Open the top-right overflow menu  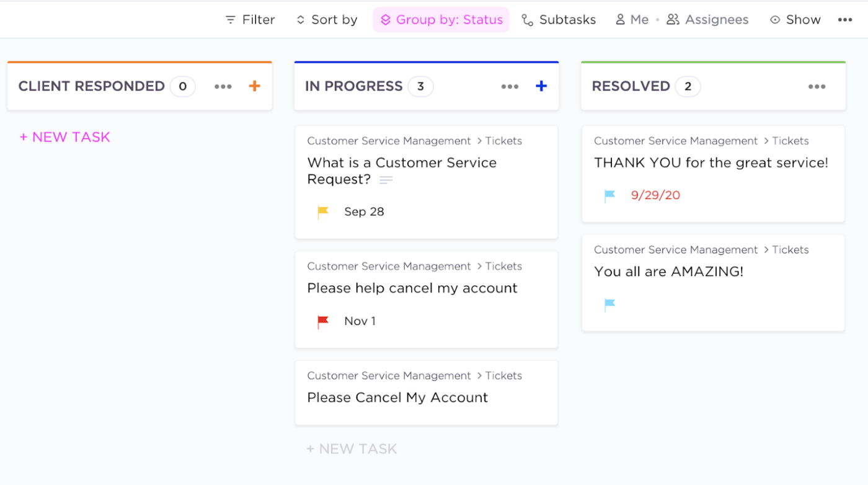(846, 19)
